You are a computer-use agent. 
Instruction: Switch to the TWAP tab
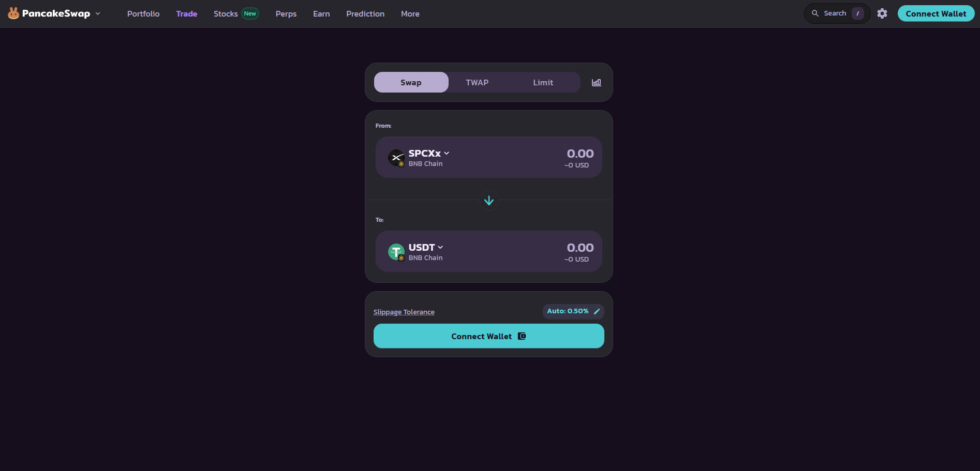[477, 82]
